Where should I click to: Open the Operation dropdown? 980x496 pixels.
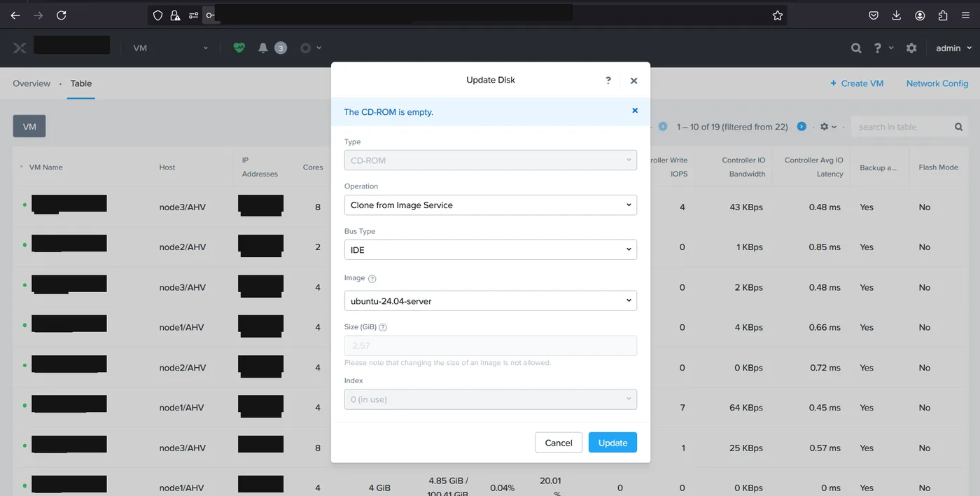point(491,205)
